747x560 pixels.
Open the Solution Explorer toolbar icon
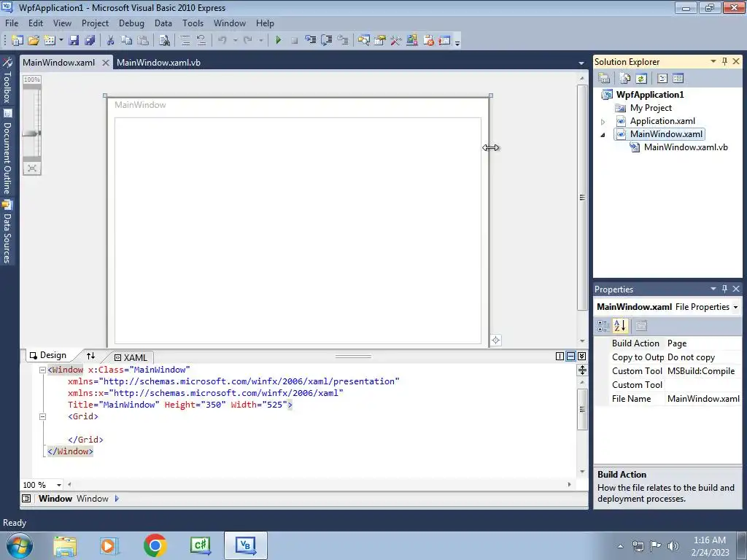(x=364, y=41)
